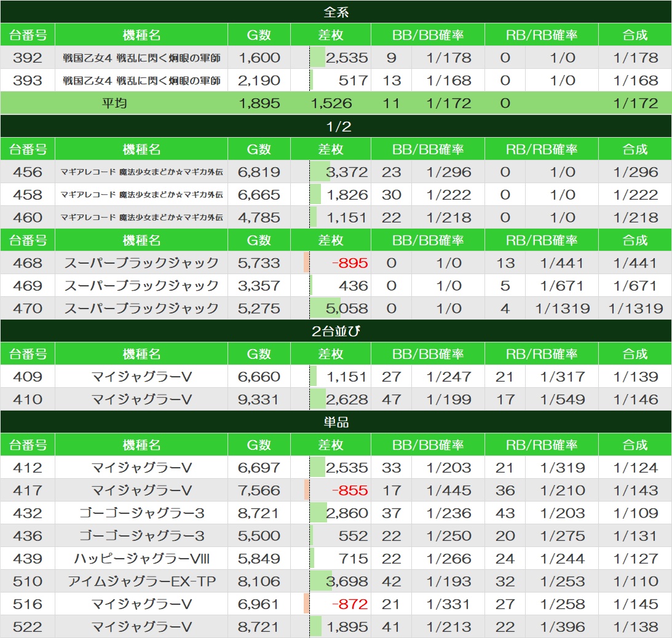Click RB probability 1/671 in row 469
The image size is (672, 638).
pos(562,285)
